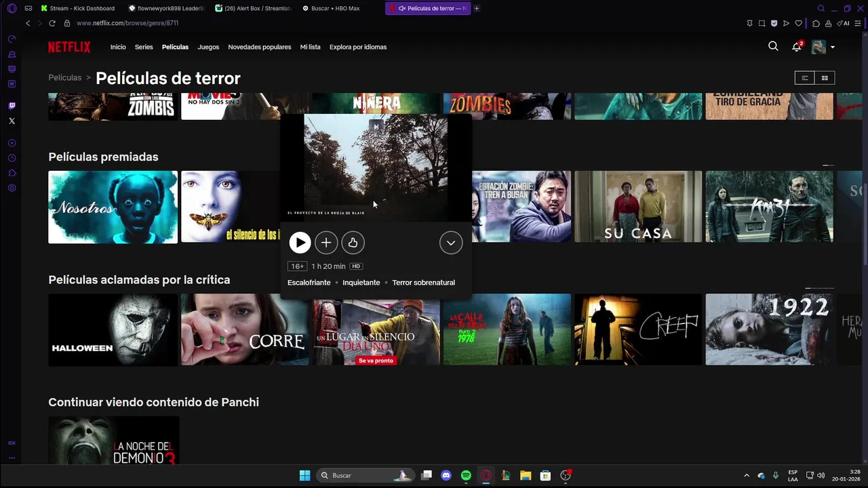Open Opera easy setup sliders

858,23
